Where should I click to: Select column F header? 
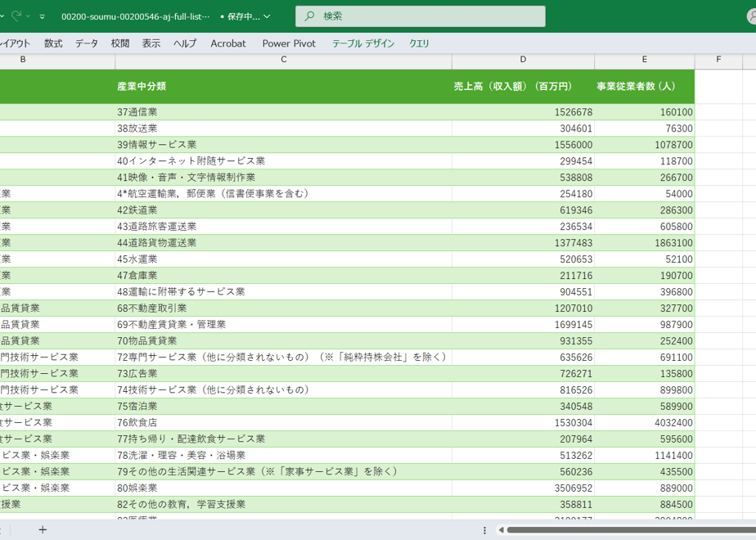click(718, 60)
